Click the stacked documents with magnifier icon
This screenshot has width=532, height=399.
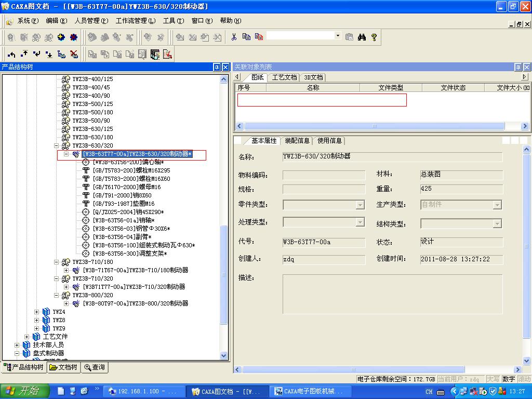coord(155,54)
